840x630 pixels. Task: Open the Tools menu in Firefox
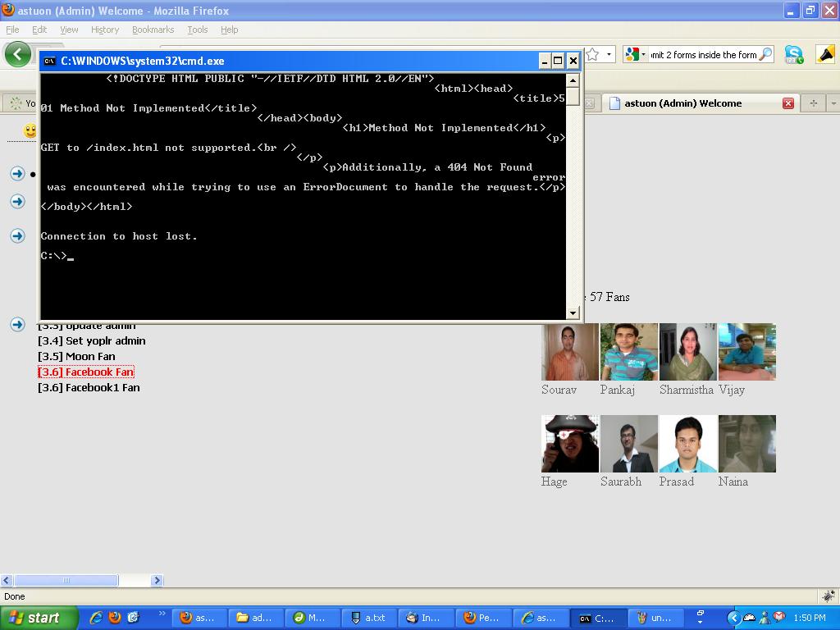(197, 30)
